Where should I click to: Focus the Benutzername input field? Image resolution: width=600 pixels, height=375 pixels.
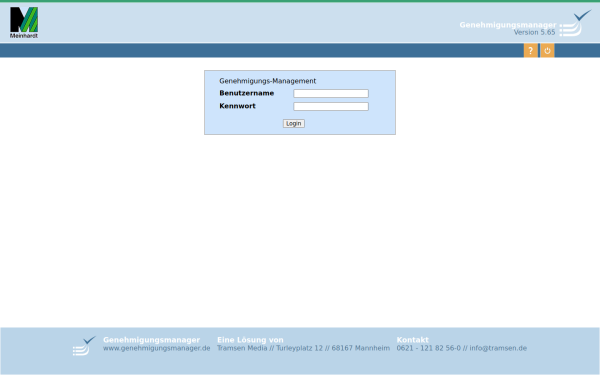[331, 93]
